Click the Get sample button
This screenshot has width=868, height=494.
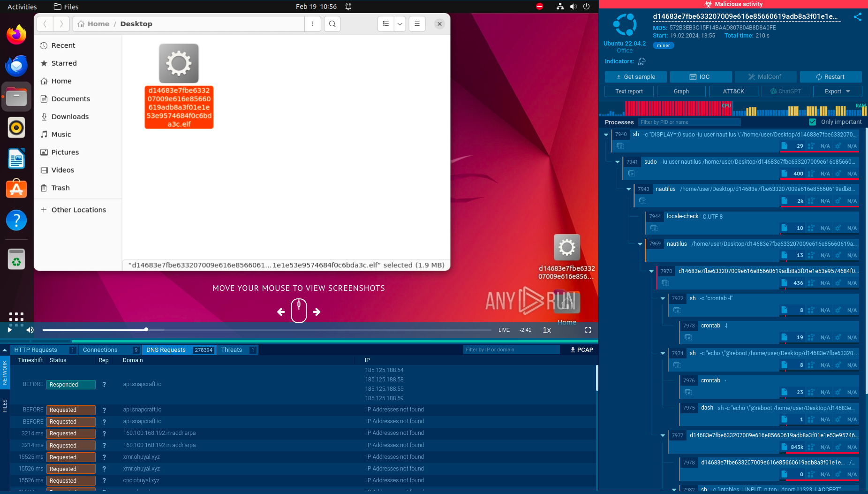click(x=636, y=77)
